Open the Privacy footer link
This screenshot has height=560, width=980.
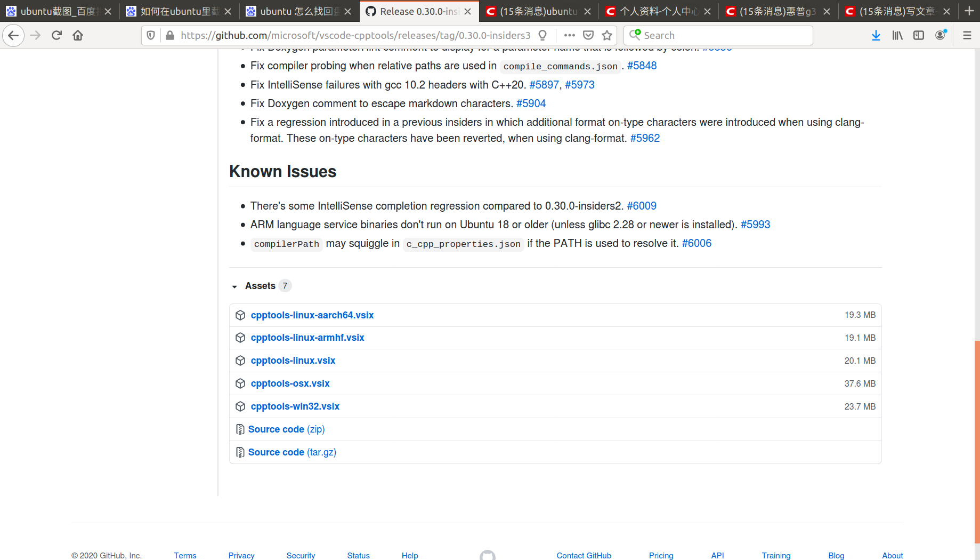click(x=241, y=555)
